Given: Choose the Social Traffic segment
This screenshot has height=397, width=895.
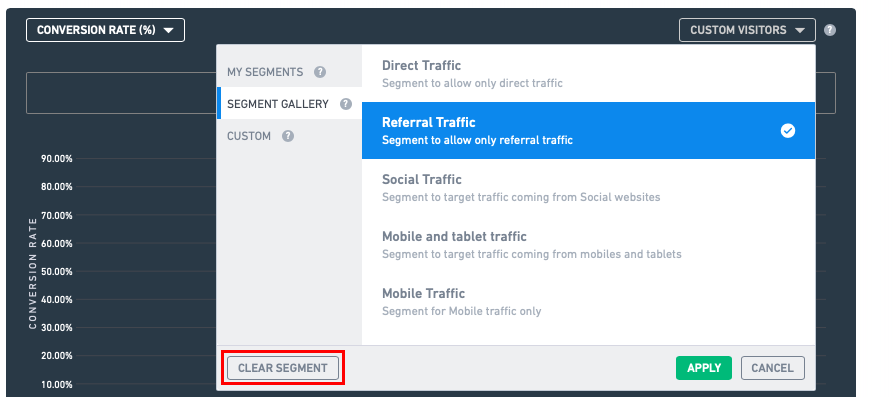Looking at the screenshot, I should pos(588,188).
